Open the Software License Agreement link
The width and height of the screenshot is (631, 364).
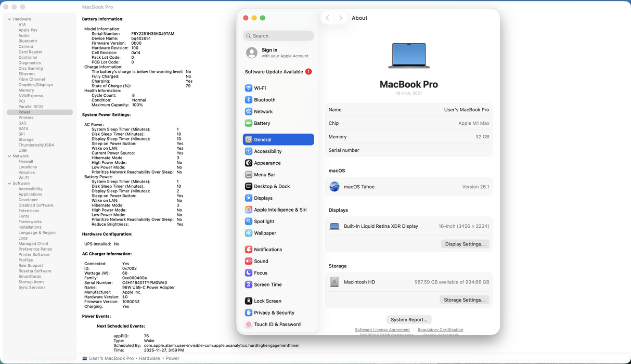[382, 330]
